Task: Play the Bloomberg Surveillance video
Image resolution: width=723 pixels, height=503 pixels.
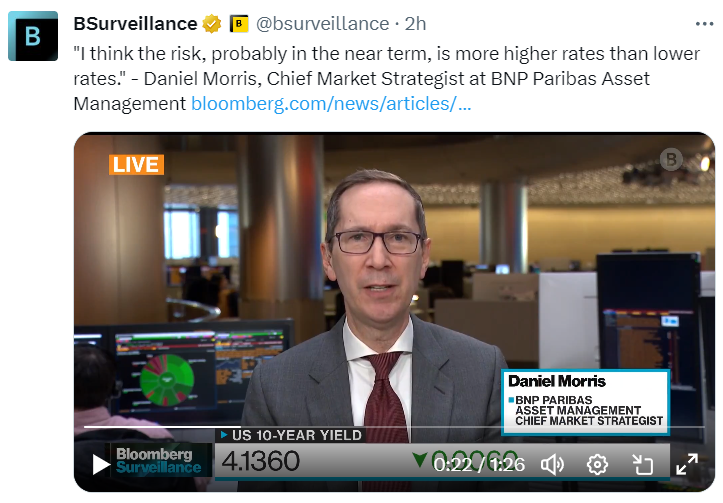Action: click(100, 464)
